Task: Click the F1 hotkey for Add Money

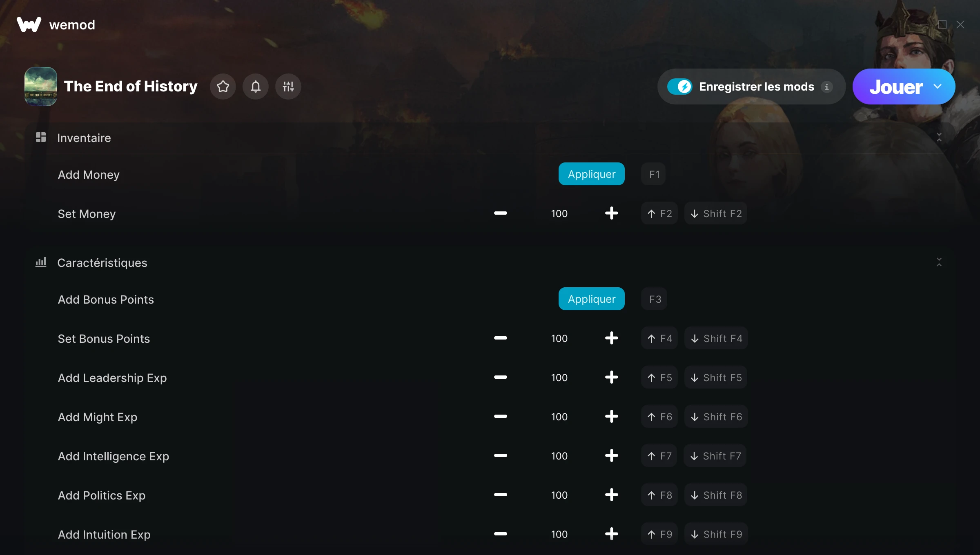Action: [x=654, y=174]
